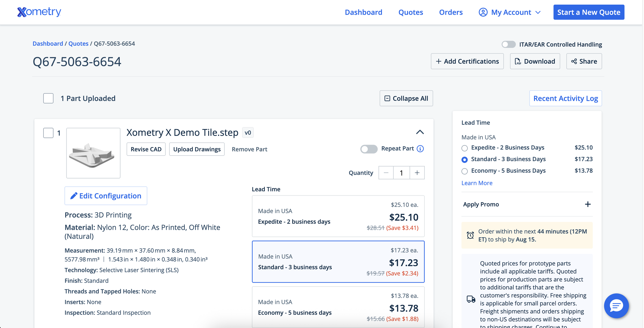Check the 1 Part Uploaded checkbox
The height and width of the screenshot is (328, 644).
[48, 98]
